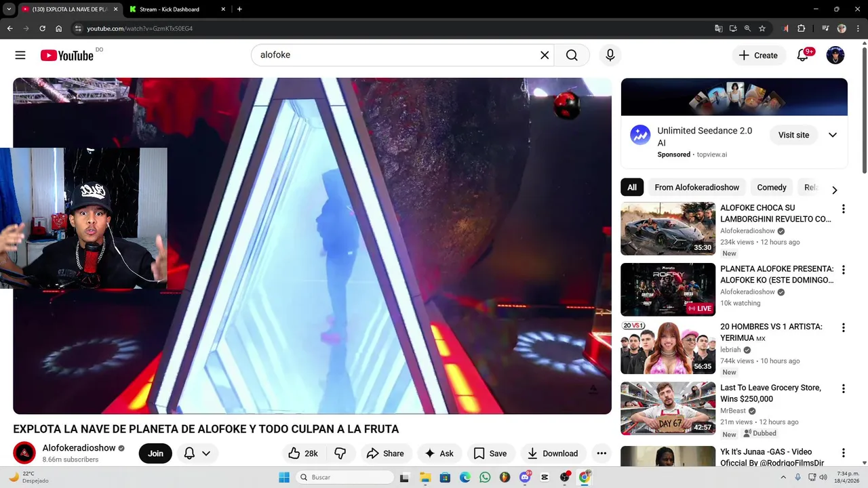Translate this page icon in address bar

719,28
